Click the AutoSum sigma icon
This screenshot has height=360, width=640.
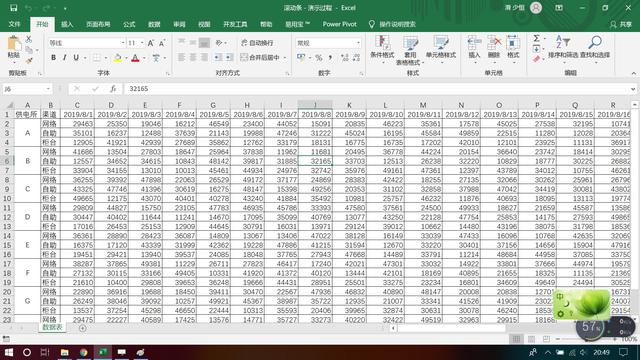pos(536,38)
